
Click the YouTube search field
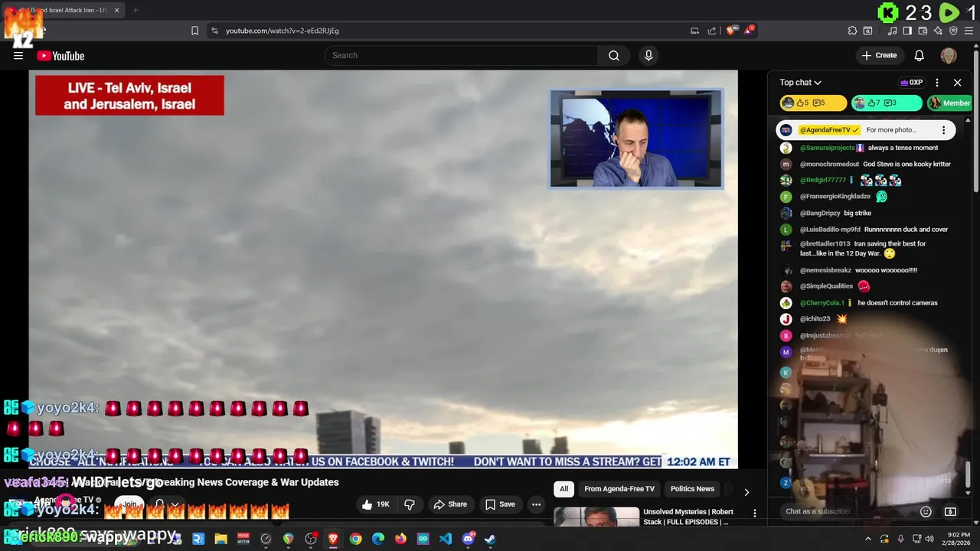tap(461, 55)
